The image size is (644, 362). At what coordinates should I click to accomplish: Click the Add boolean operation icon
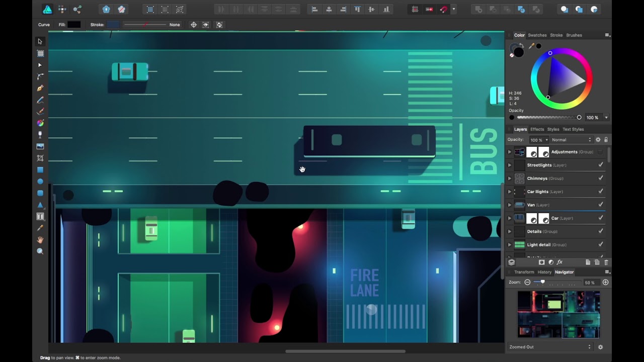coord(478,9)
